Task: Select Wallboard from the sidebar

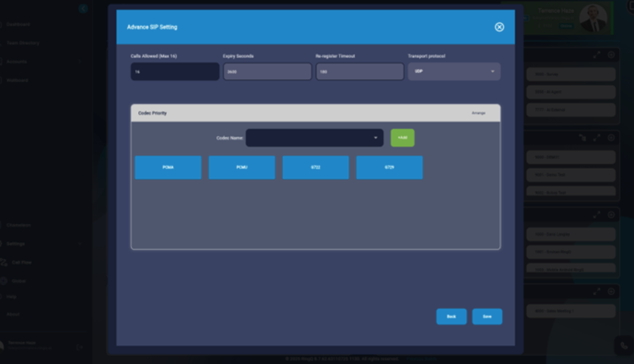Action: 18,80
